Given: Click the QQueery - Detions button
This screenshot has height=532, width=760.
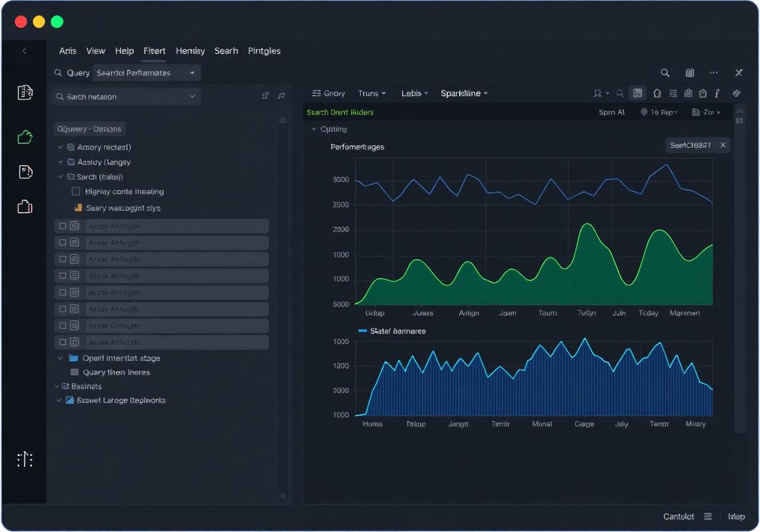Looking at the screenshot, I should 89,129.
